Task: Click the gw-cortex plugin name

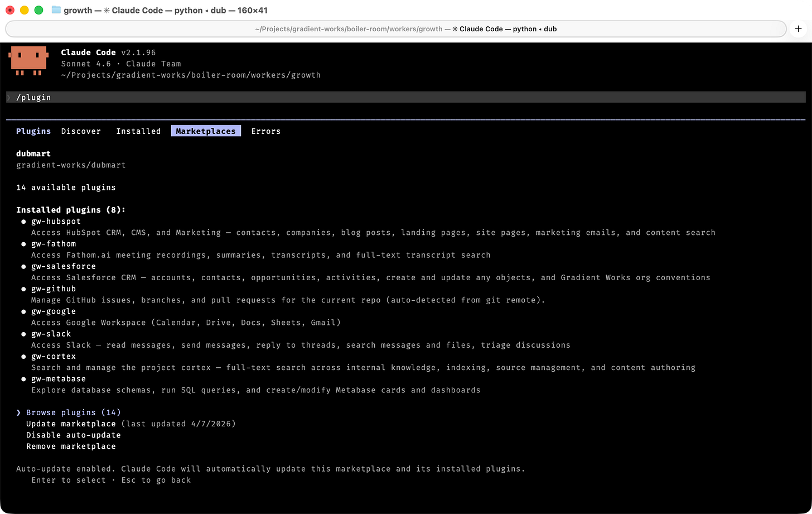Action: tap(54, 356)
